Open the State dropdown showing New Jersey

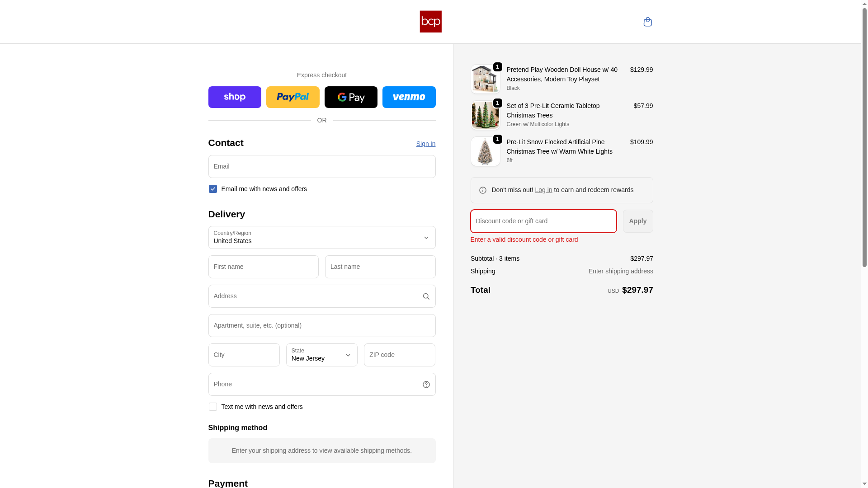321,355
